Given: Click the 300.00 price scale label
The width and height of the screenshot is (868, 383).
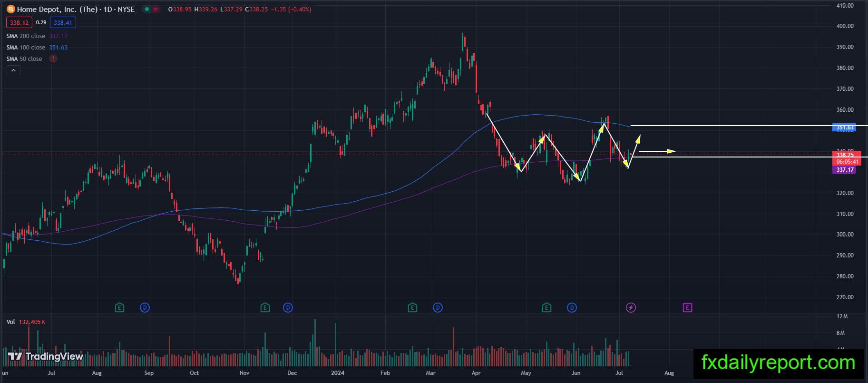Looking at the screenshot, I should [x=845, y=235].
